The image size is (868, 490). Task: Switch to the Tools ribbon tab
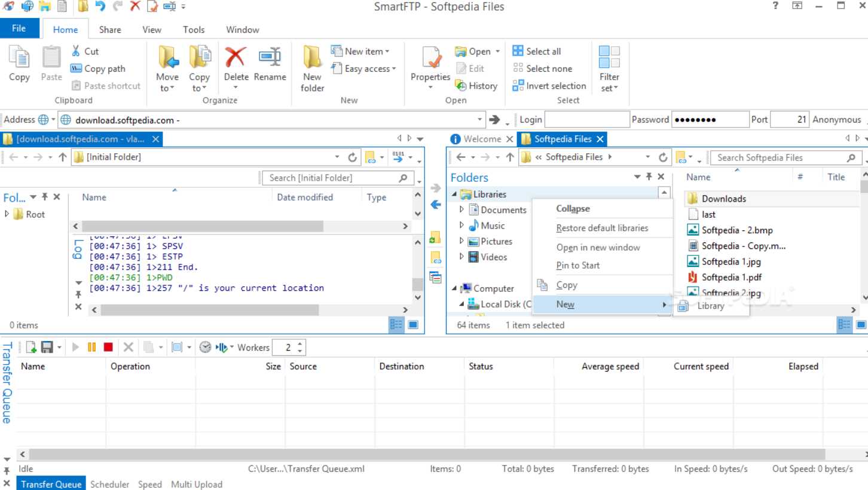pyautogui.click(x=194, y=29)
